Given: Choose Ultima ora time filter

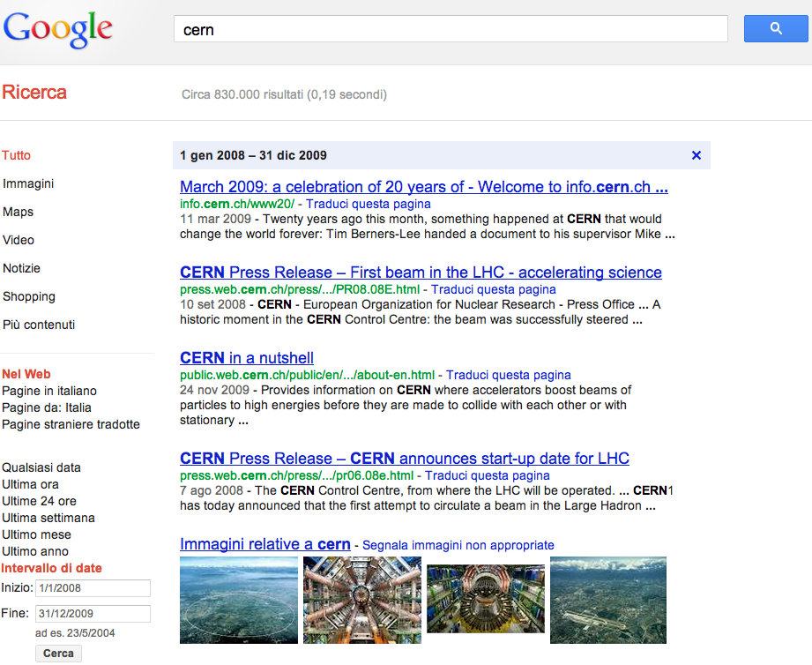Looking at the screenshot, I should 31,484.
